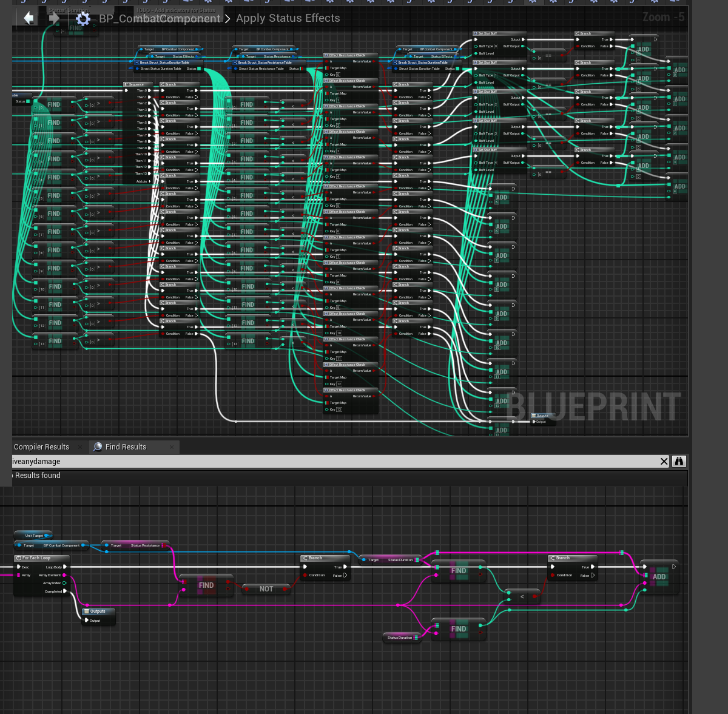Switch to the Compiler Results tab
This screenshot has width=728, height=714.
click(41, 447)
